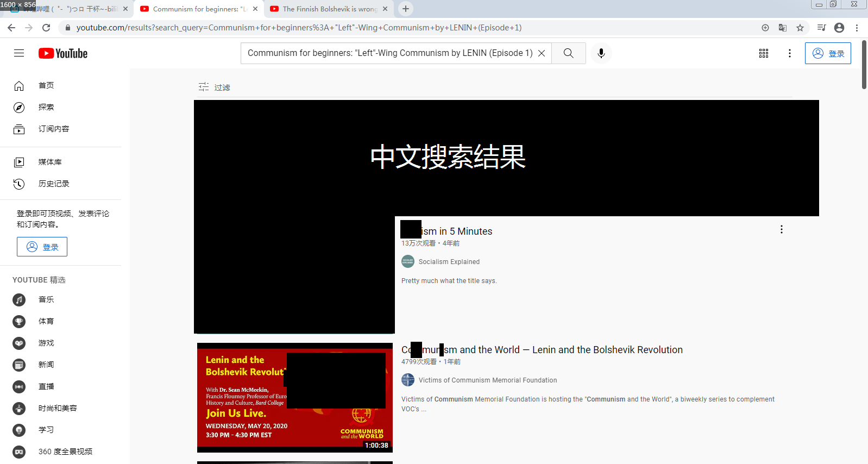
Task: Open Socialism Explained channel
Action: coord(449,262)
